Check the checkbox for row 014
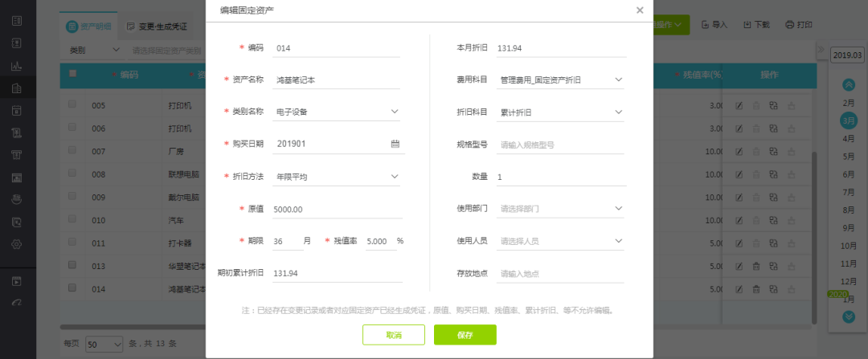 point(72,288)
